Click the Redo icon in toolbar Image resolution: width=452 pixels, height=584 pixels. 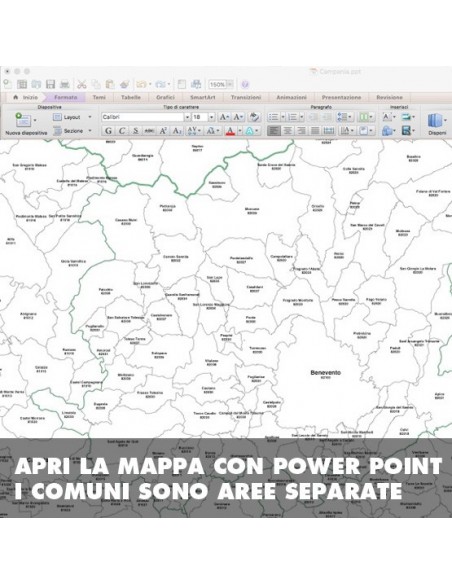pyautogui.click(x=160, y=84)
